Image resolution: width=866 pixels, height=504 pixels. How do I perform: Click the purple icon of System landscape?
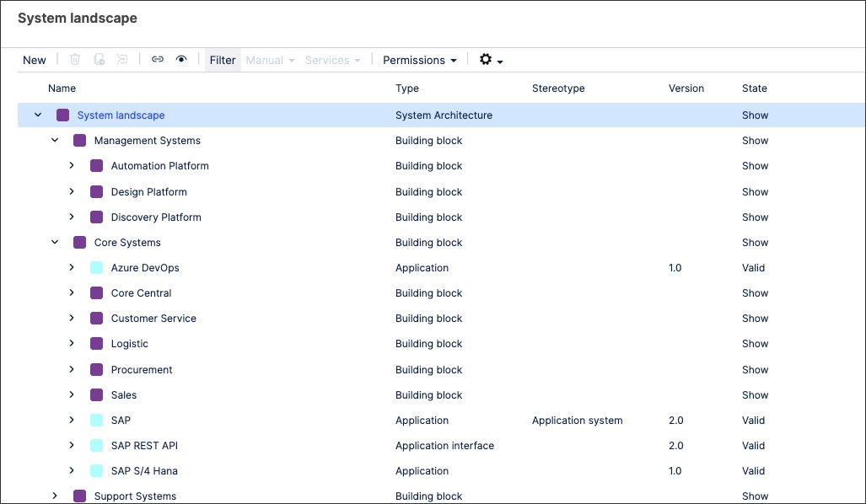(x=63, y=115)
